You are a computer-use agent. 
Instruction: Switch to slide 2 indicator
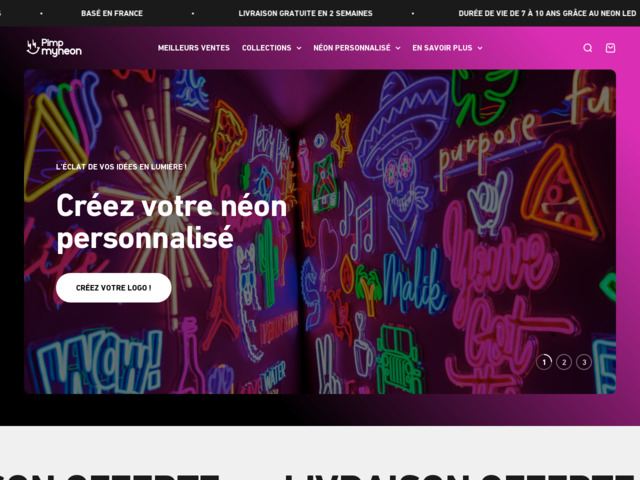click(564, 362)
